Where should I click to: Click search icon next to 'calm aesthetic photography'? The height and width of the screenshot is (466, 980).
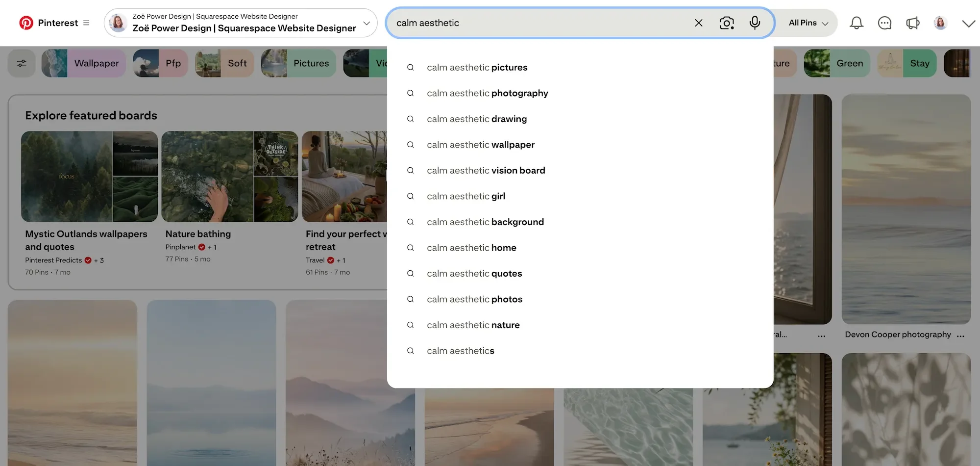[411, 93]
